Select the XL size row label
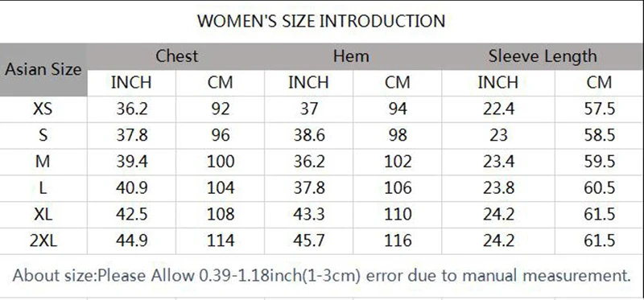The image size is (644, 300). pos(43,214)
